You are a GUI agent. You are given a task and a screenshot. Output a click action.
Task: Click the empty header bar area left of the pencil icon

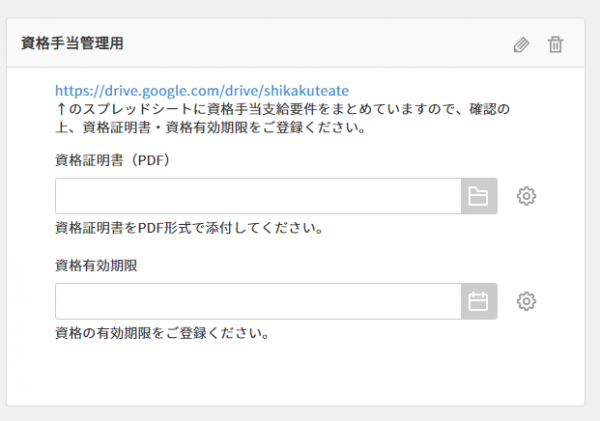(x=318, y=43)
